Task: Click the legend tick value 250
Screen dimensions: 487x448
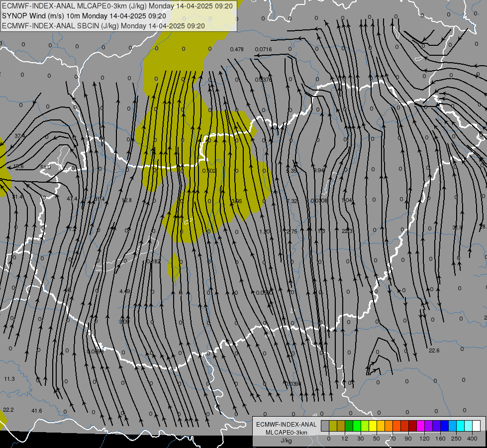Action: [456, 439]
